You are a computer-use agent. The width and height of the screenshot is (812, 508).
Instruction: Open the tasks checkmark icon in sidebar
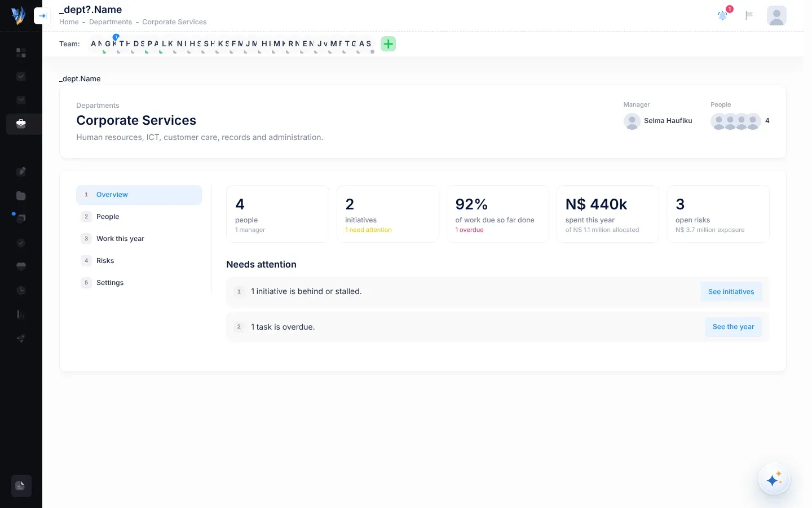pos(21,76)
